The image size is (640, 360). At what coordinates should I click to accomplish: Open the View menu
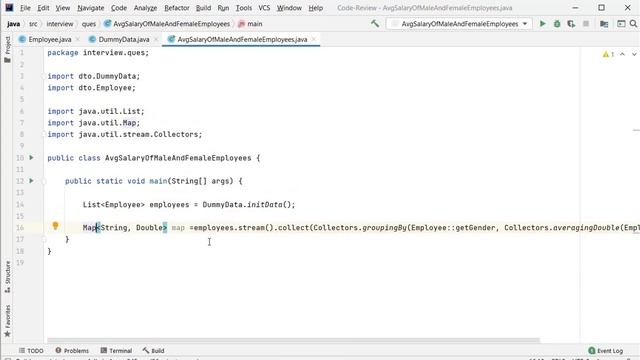point(62,8)
